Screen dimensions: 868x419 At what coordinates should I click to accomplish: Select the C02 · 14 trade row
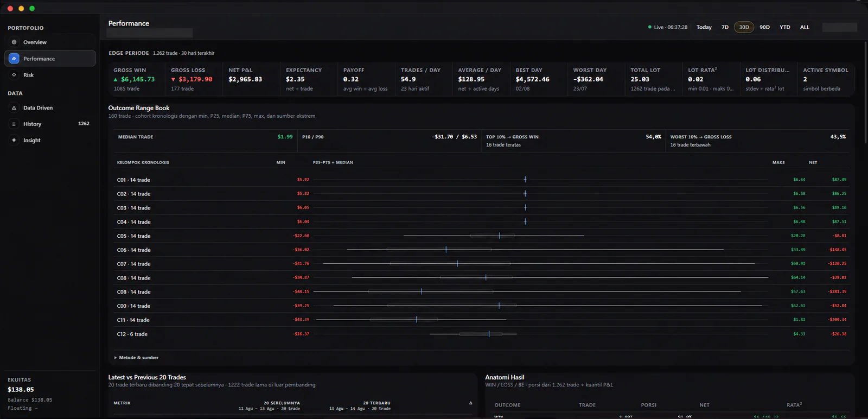482,194
